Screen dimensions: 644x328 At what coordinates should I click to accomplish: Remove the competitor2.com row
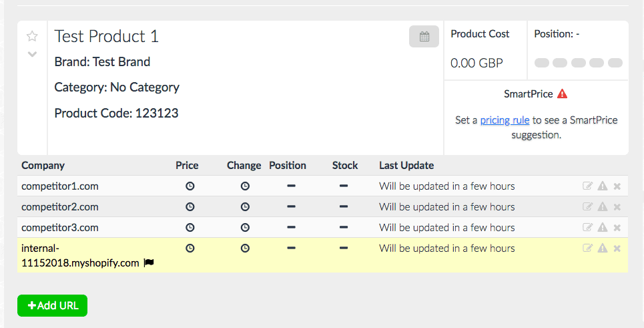coord(617,207)
